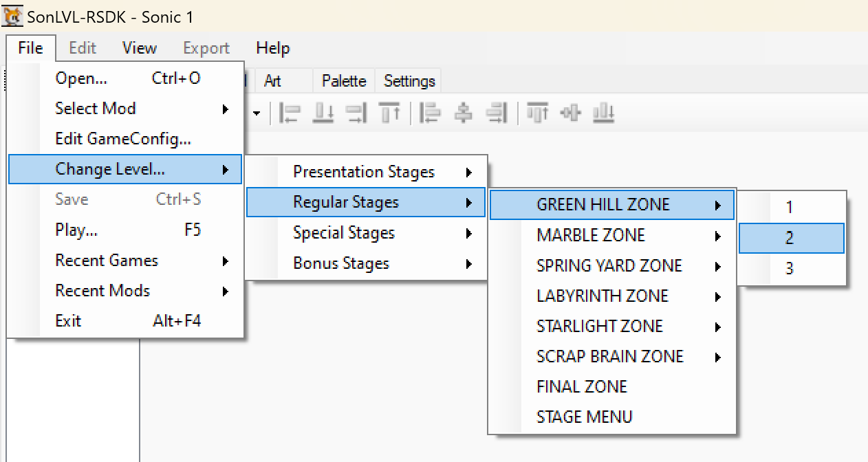Select the last distribute alignment icon

coord(603,113)
